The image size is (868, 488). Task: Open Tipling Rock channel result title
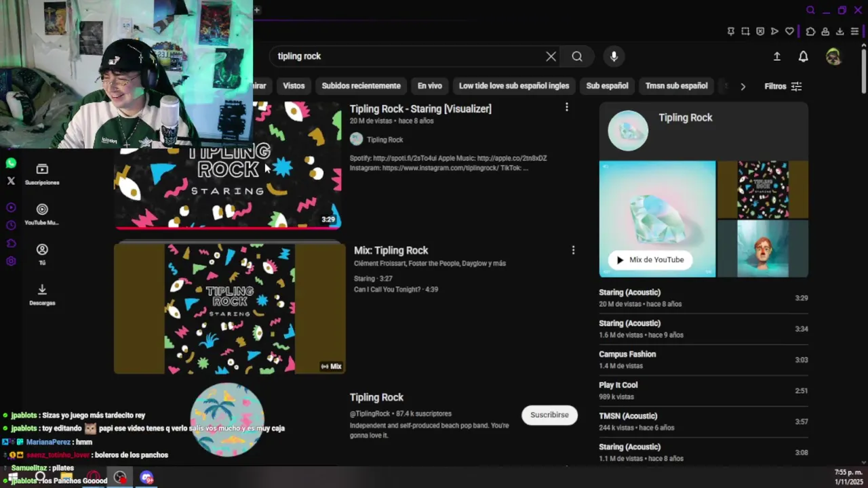376,397
